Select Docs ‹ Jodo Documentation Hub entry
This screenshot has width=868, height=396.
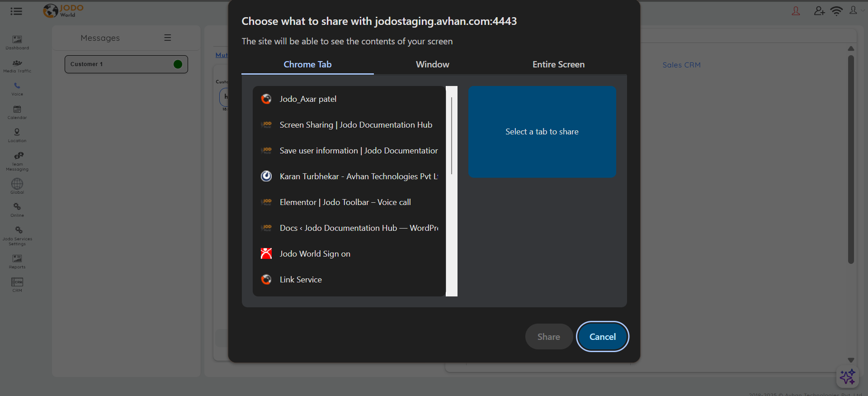pyautogui.click(x=349, y=228)
